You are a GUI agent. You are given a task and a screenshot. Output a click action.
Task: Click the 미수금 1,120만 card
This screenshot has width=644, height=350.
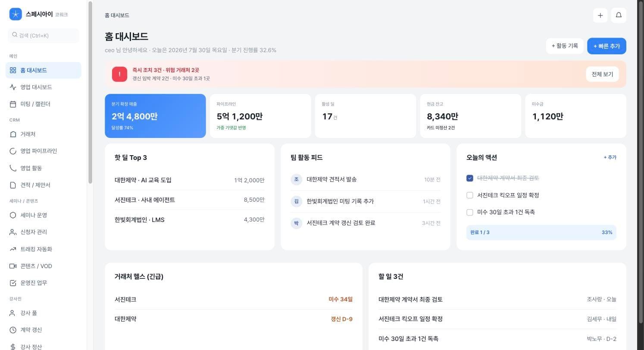click(576, 116)
